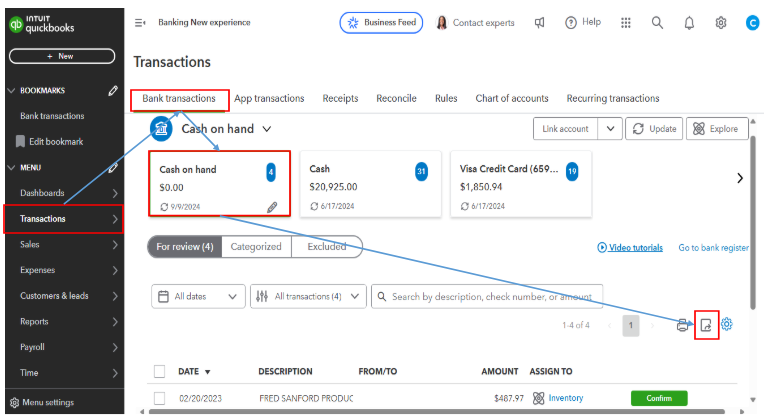
Task: Edit Cash on hand account pencil
Action: [x=272, y=207]
